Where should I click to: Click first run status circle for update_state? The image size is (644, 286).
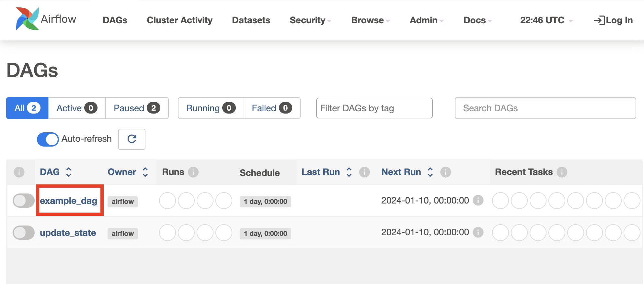[167, 233]
